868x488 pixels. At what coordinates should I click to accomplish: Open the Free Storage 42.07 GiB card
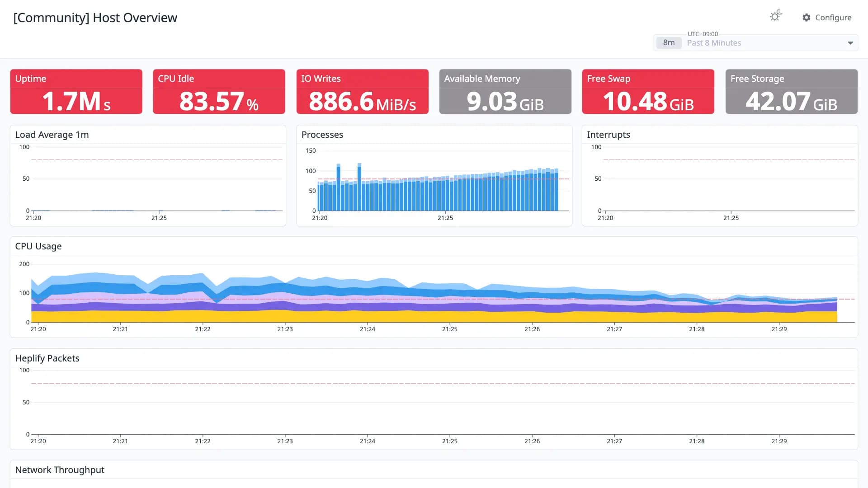791,92
